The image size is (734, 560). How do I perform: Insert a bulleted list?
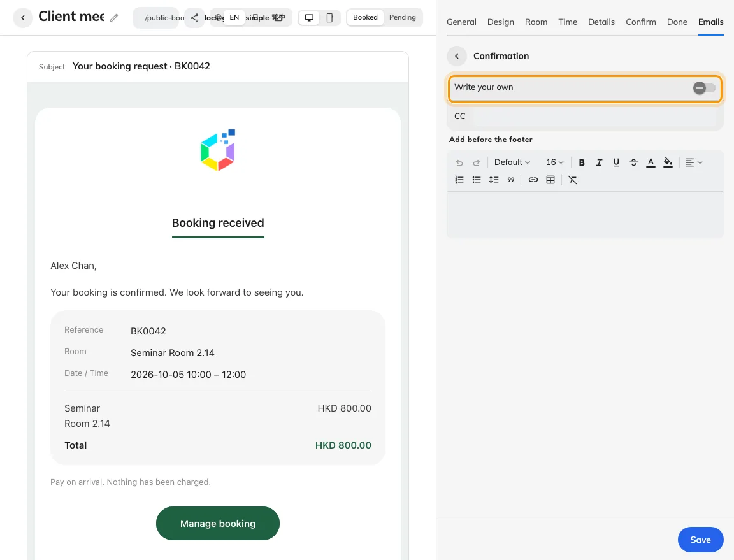477,180
